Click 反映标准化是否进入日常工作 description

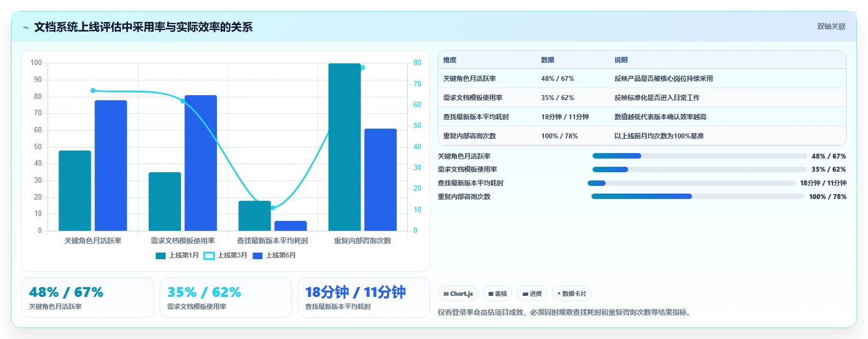[x=657, y=98]
